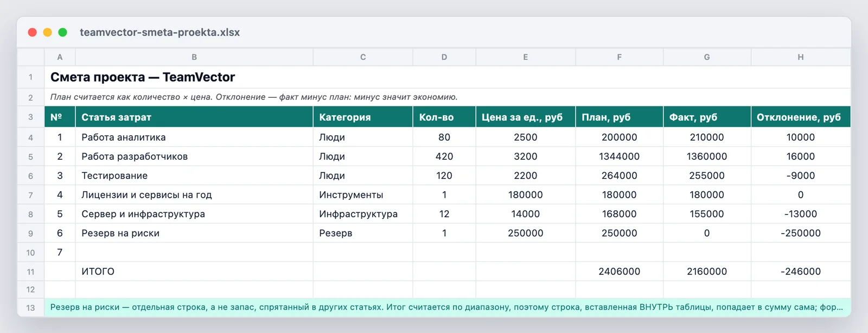Click the plan cell '264000'
The height and width of the screenshot is (333, 868).
pyautogui.click(x=620, y=175)
